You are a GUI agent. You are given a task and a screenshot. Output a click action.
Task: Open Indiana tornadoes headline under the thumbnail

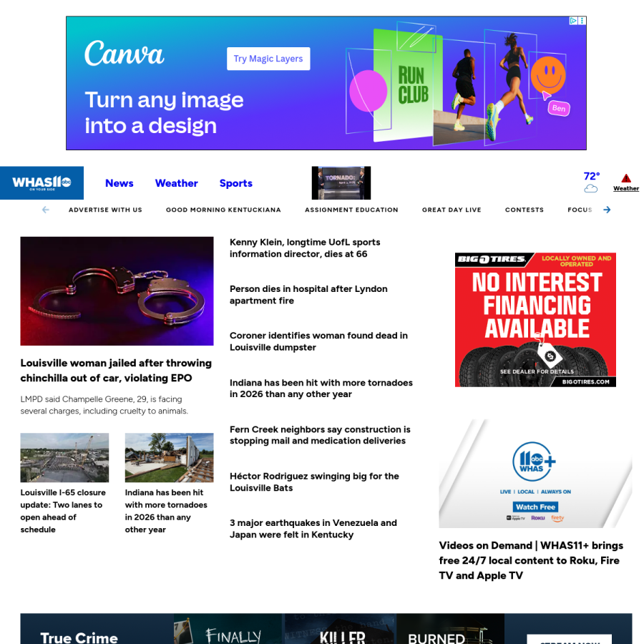tap(166, 511)
